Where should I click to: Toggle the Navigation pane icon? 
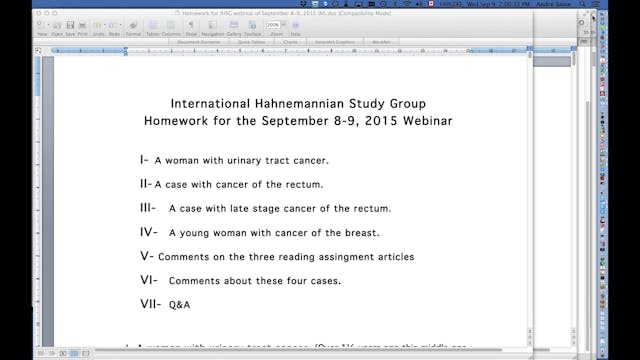[212, 25]
